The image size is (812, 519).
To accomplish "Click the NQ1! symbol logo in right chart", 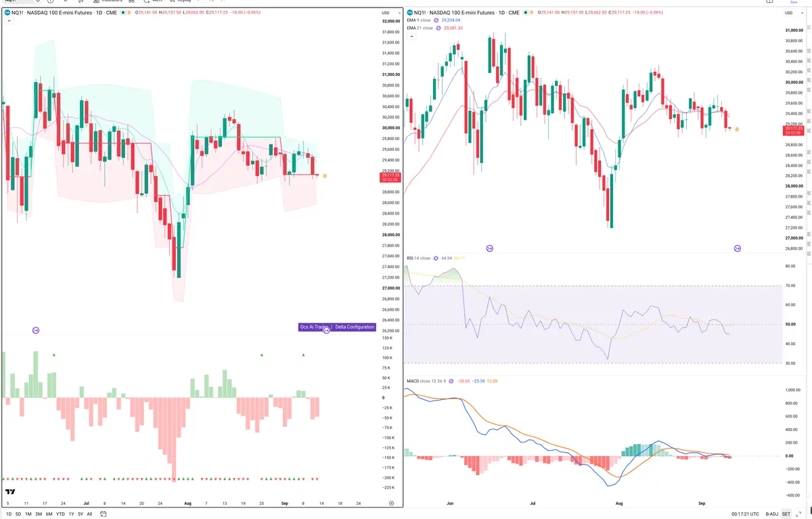I will pyautogui.click(x=409, y=13).
